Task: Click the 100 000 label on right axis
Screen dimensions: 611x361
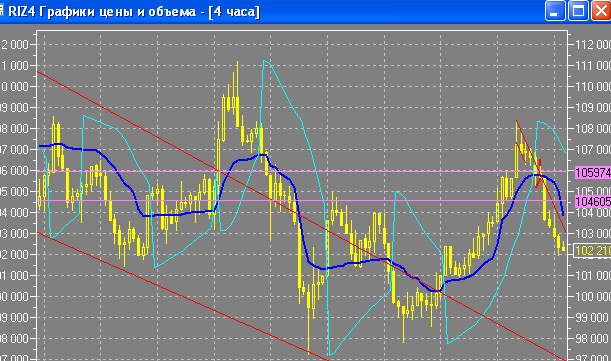Action: pos(593,297)
